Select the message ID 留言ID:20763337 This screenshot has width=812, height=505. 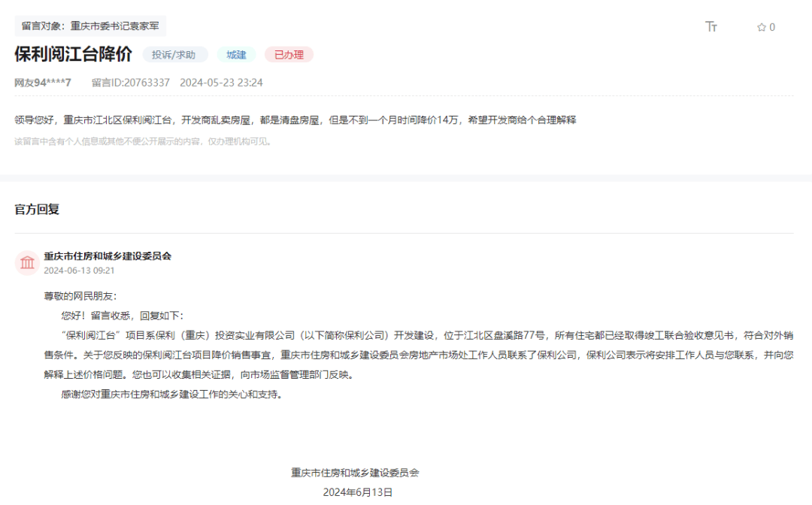[131, 83]
